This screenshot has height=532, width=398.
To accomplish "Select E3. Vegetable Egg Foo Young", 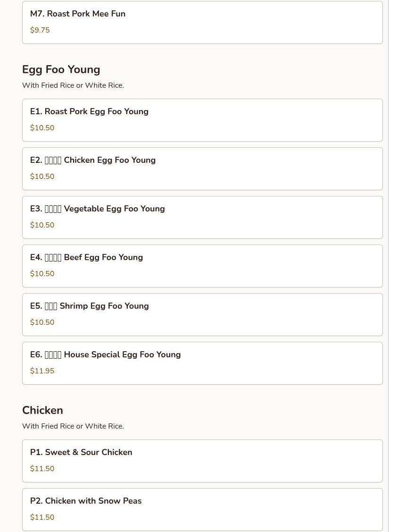I will (x=202, y=217).
